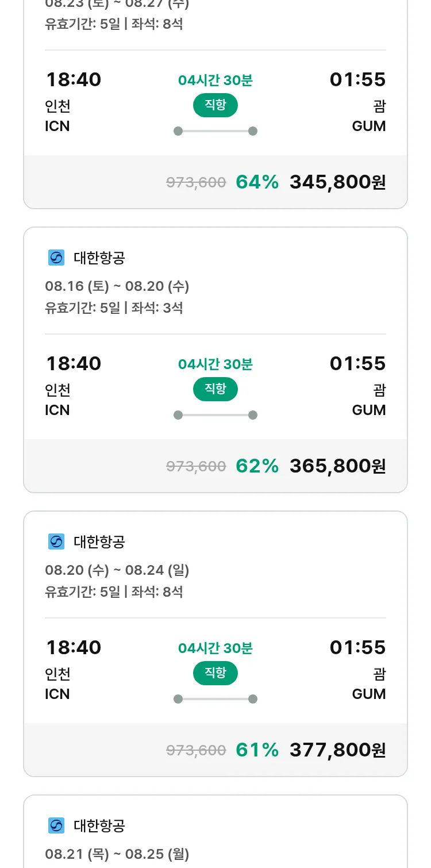
Task: Click the 유효기간: 5일 | 좌석: 3석 info line
Action: click(114, 308)
